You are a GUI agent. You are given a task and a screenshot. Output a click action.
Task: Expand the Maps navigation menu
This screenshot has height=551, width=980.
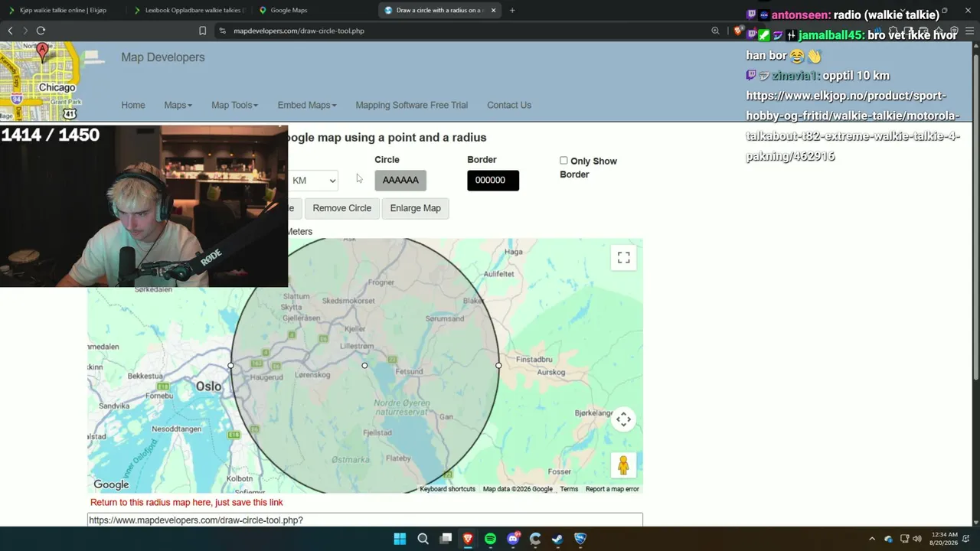coord(178,105)
